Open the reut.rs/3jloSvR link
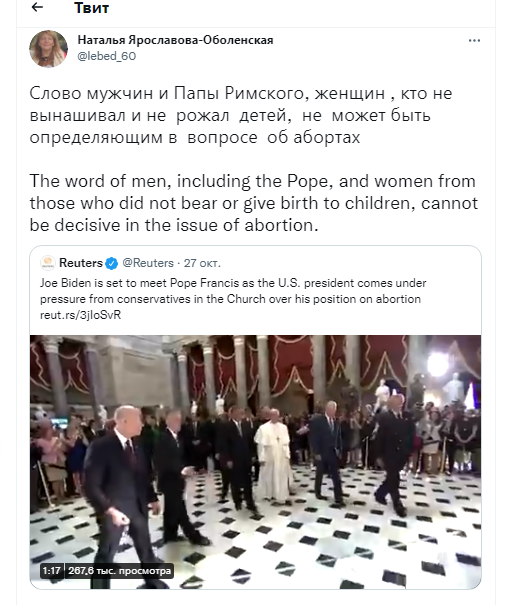The image size is (511, 605). [x=80, y=315]
